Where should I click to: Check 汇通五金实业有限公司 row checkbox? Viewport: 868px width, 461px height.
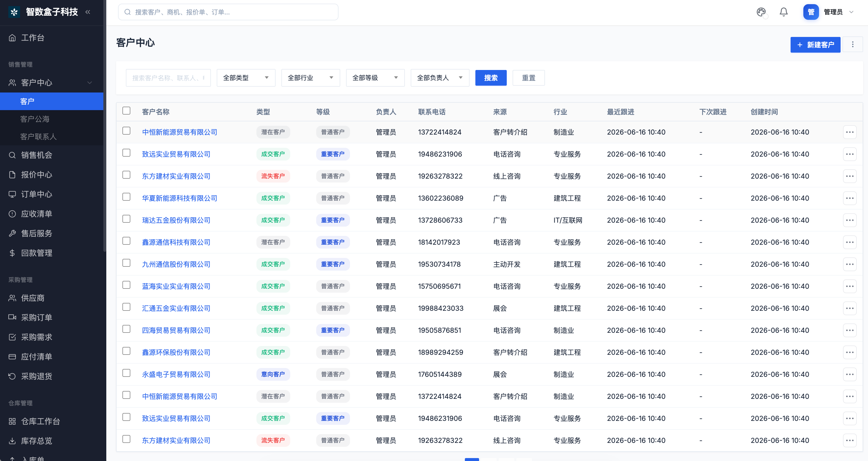[126, 307]
